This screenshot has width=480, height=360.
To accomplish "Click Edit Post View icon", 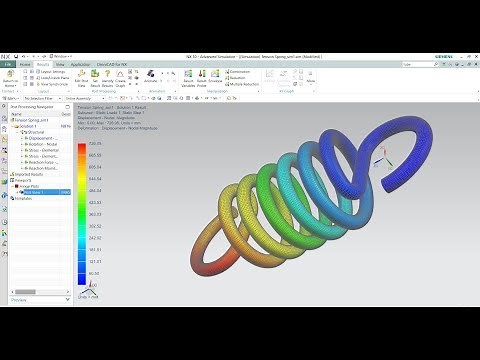I will pyautogui.click(x=81, y=74).
